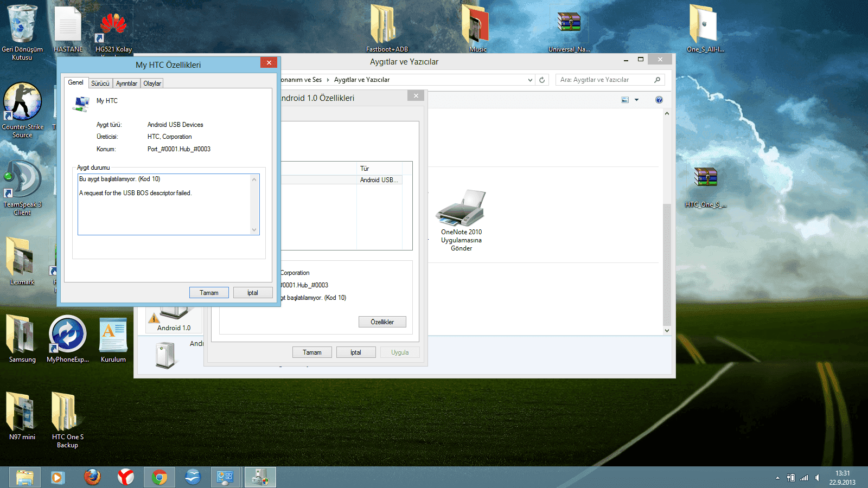The image size is (868, 488).
Task: Click İptal in My HTC Özellikleri
Action: click(253, 293)
